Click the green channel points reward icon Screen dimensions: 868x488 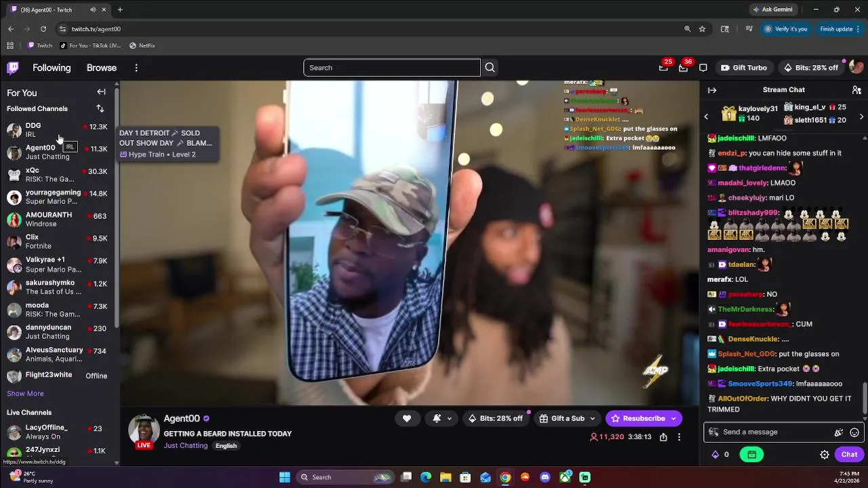click(x=751, y=455)
